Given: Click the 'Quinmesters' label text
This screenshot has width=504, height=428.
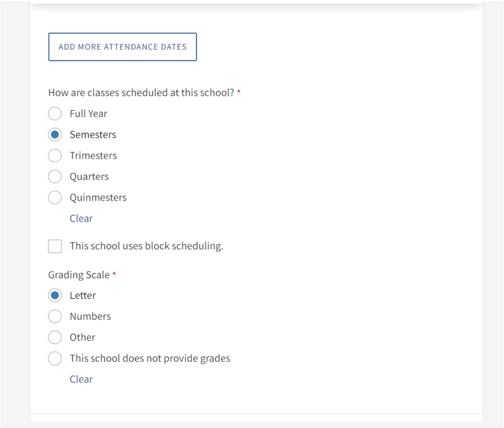Looking at the screenshot, I should [98, 198].
